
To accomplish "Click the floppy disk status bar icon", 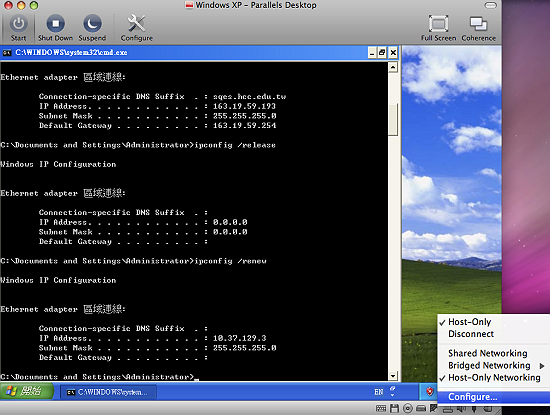I will click(395, 408).
